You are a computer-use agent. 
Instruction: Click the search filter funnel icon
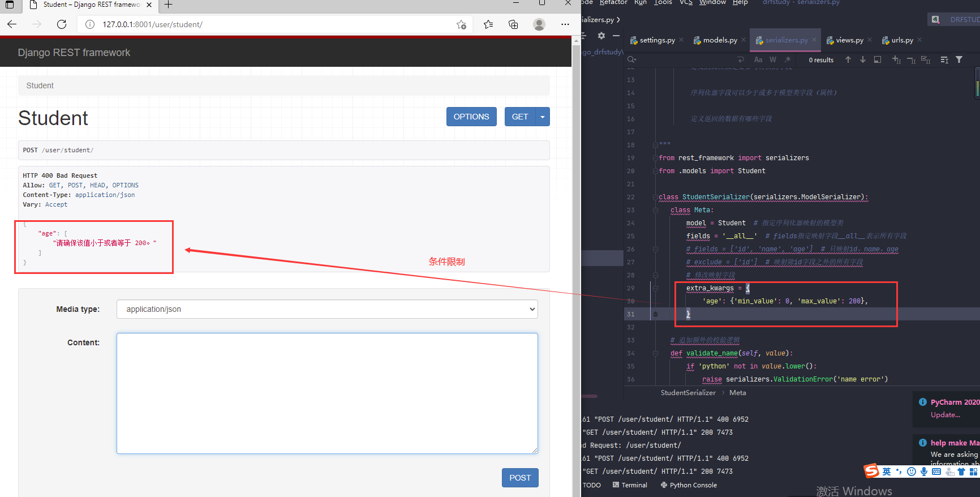[959, 59]
